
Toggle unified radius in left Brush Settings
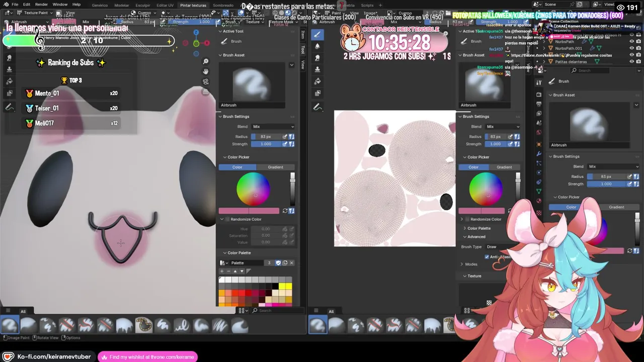click(x=291, y=137)
